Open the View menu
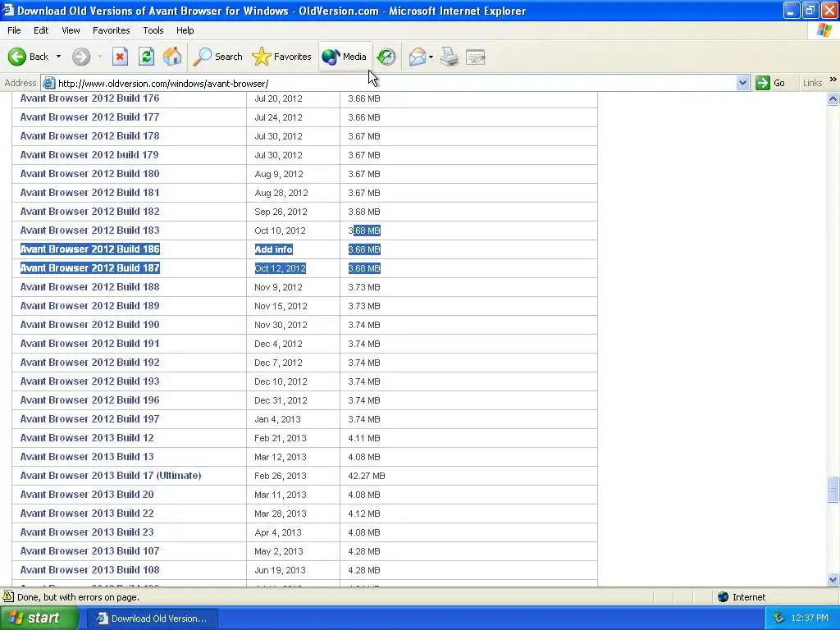Image resolution: width=840 pixels, height=630 pixels. tap(71, 30)
